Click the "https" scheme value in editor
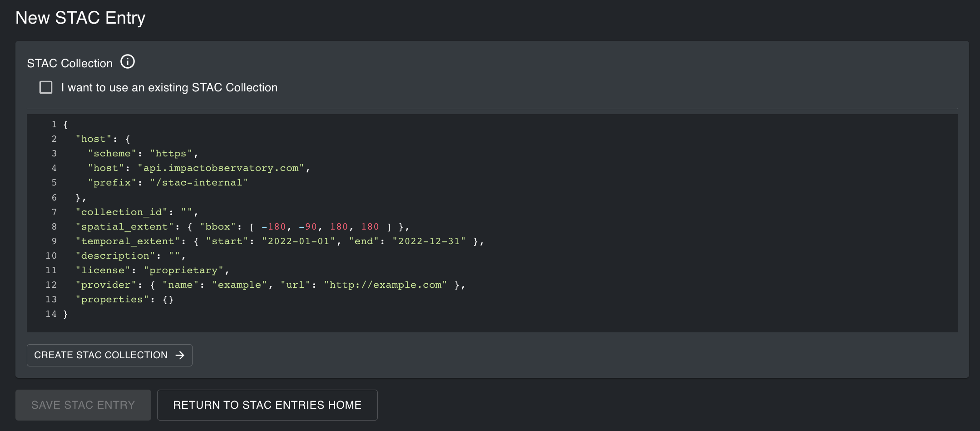 tap(171, 154)
